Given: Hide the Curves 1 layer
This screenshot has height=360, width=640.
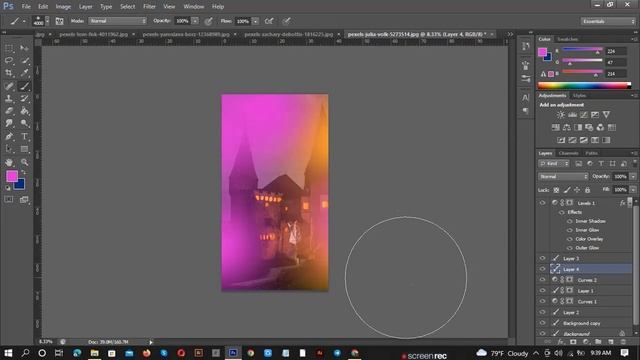Looking at the screenshot, I should pos(542,301).
